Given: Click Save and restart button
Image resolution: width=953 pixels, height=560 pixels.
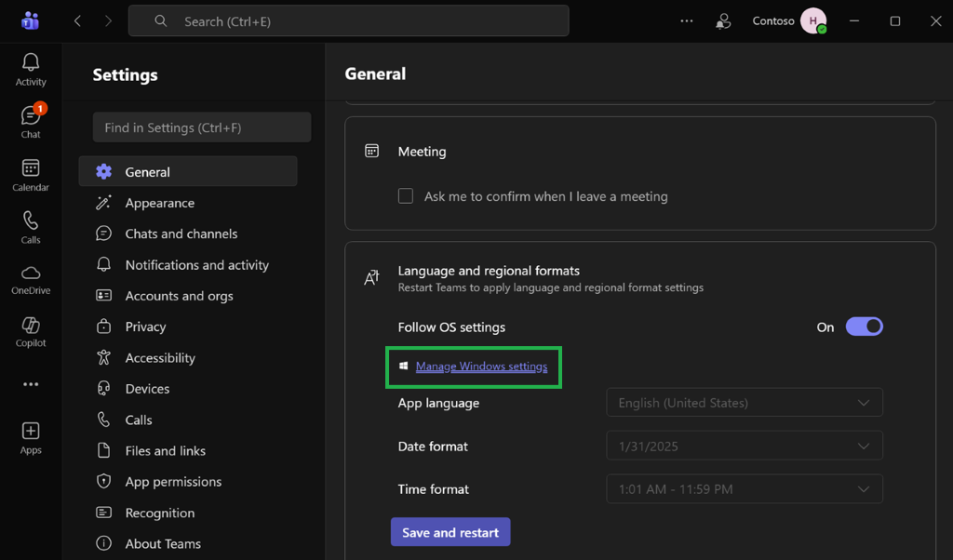Looking at the screenshot, I should pos(450,532).
